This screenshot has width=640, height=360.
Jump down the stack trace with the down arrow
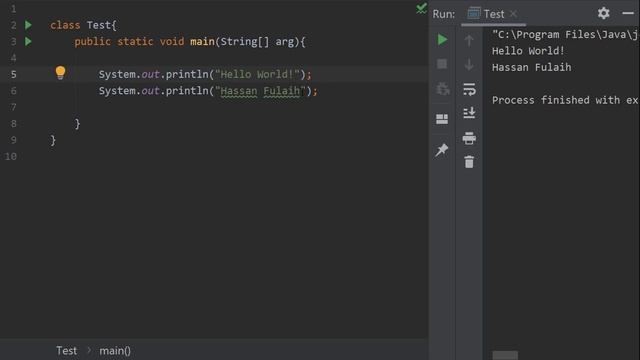[469, 64]
